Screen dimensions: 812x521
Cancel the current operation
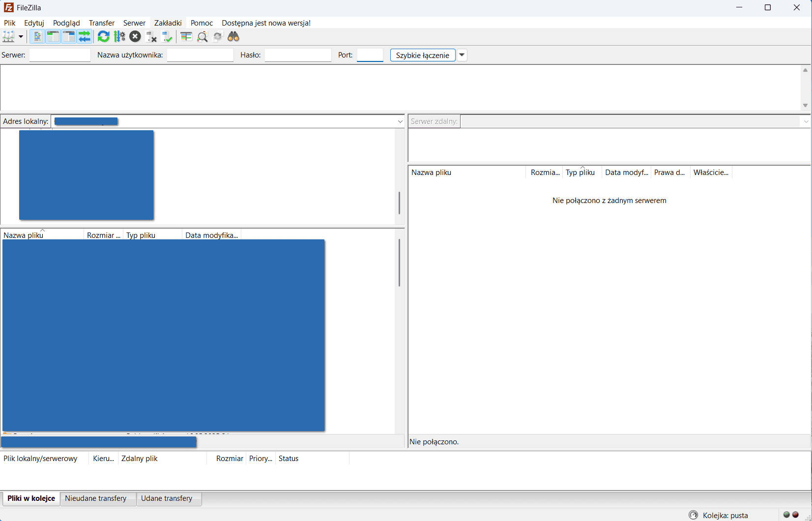pyautogui.click(x=135, y=36)
